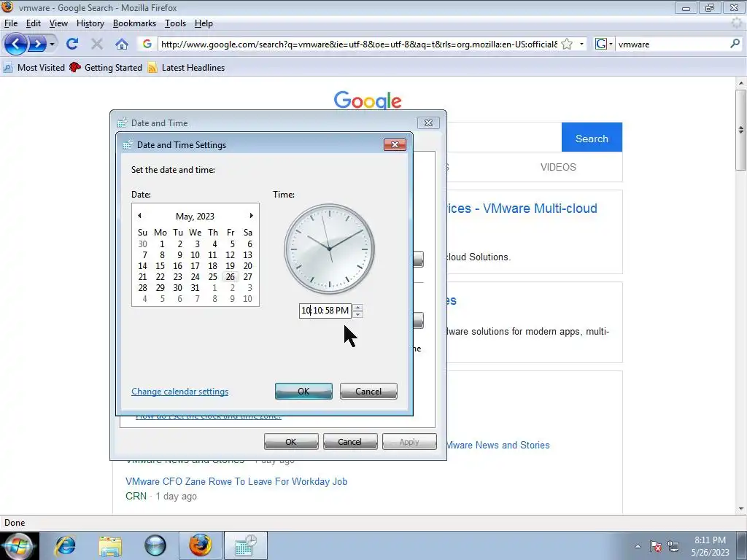The image size is (747, 560).
Task: Open Most Visited bookmarks folder
Action: 34,68
